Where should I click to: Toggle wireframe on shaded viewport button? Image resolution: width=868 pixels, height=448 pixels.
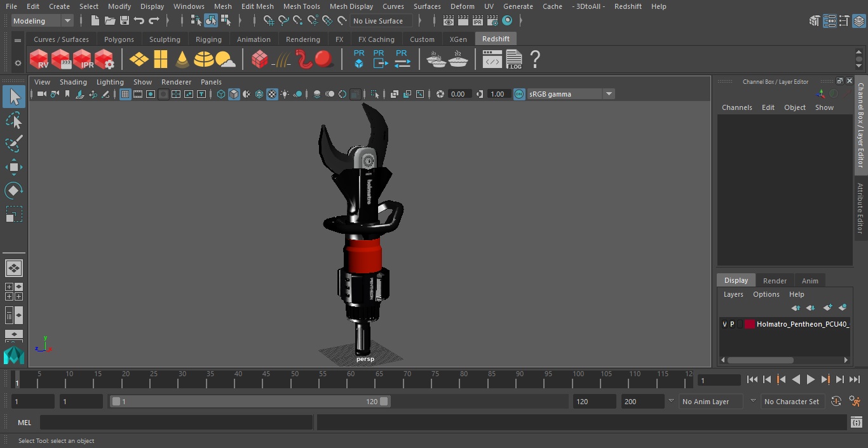[259, 94]
